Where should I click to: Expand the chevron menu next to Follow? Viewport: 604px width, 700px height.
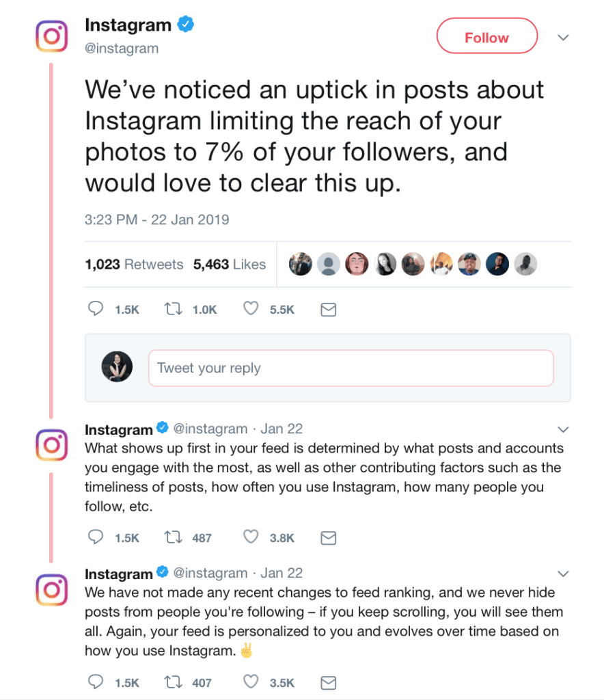[x=563, y=38]
